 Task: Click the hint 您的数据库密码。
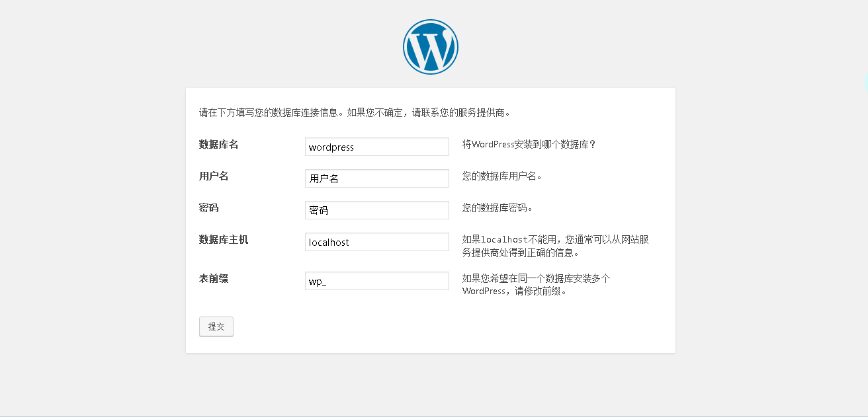click(x=498, y=208)
